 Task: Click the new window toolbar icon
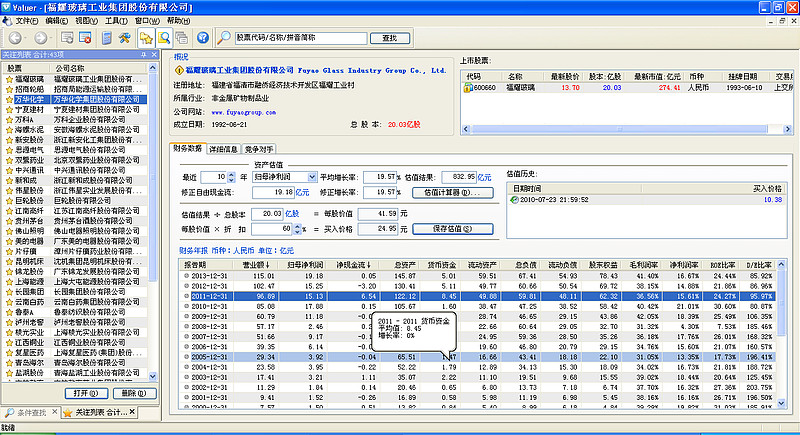(67, 38)
